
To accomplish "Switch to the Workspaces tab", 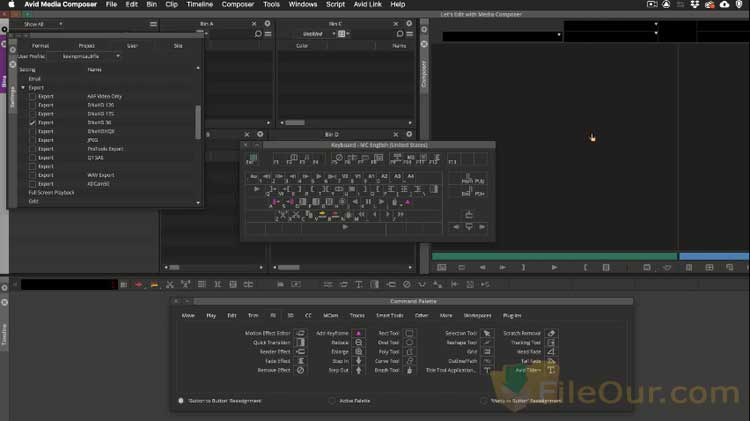I will [477, 316].
